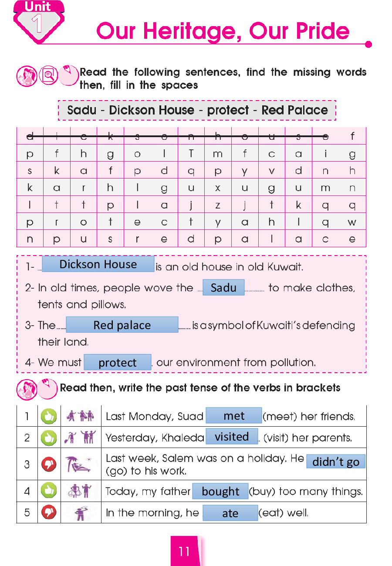Click the red thumbs-down icon in row 3
The height and width of the screenshot is (566, 392).
point(48,464)
